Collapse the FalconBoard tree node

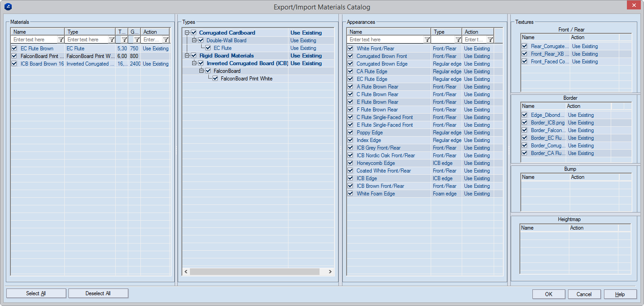pos(202,71)
